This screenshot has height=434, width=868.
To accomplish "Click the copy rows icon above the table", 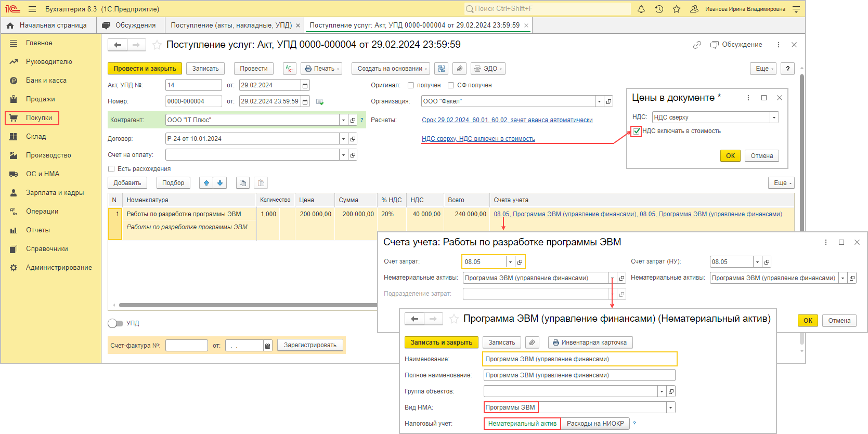I will (243, 183).
